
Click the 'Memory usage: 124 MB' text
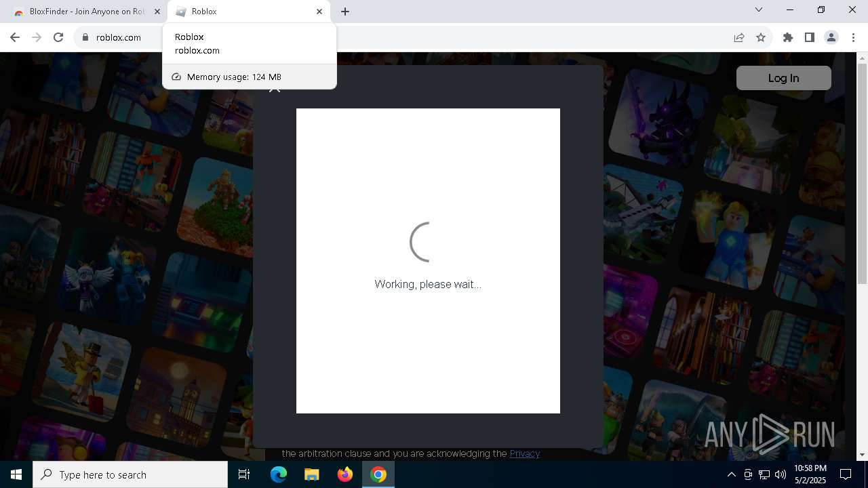[x=234, y=77]
